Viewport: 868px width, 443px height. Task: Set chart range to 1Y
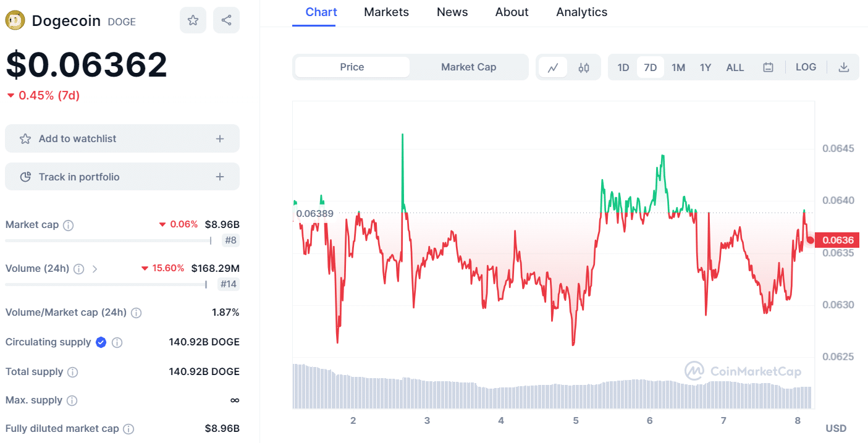706,67
